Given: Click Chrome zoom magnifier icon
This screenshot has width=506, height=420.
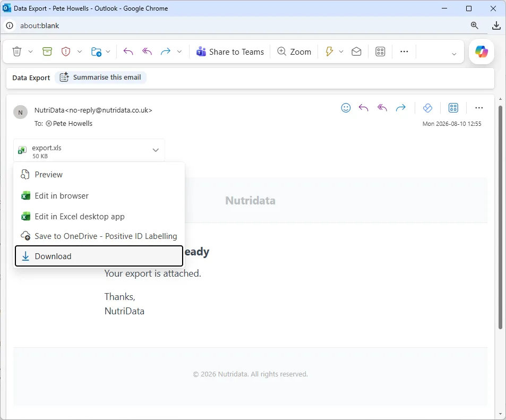Looking at the screenshot, I should (474, 25).
